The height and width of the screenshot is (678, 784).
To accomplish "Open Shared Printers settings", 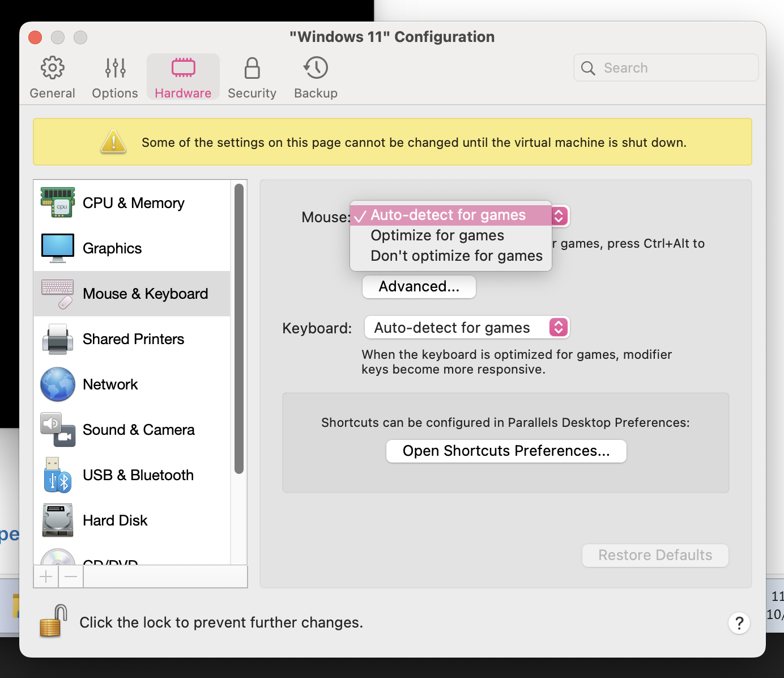I will (133, 339).
